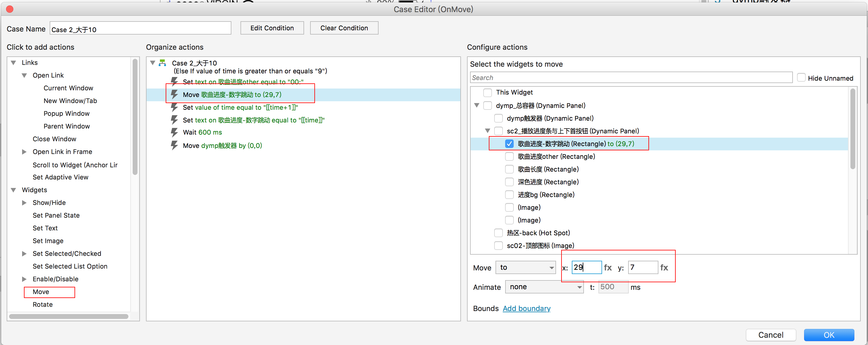Screen dimensions: 868x345
Task: Open the fx editor for y value
Action: tap(664, 267)
